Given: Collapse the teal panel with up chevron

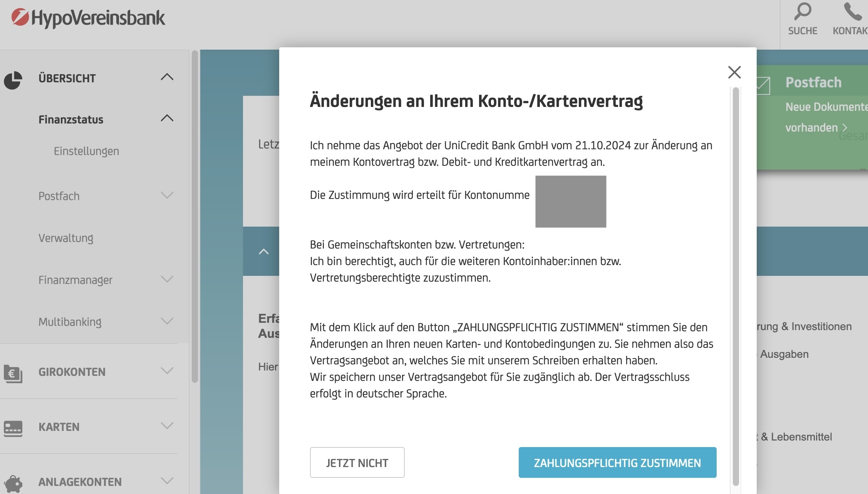Looking at the screenshot, I should click(264, 252).
